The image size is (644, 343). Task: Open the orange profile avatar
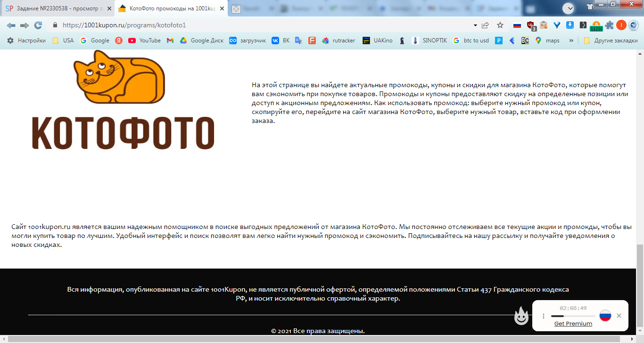pos(621,25)
